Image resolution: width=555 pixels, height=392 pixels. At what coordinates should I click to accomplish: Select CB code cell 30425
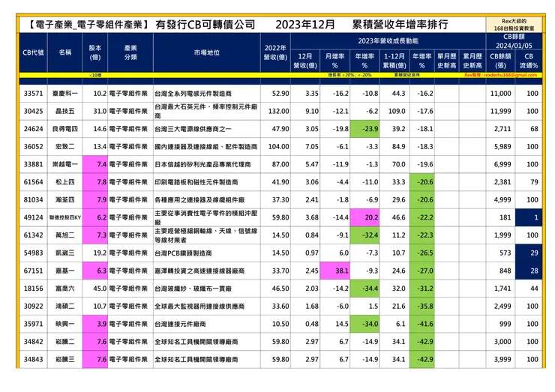[33, 111]
